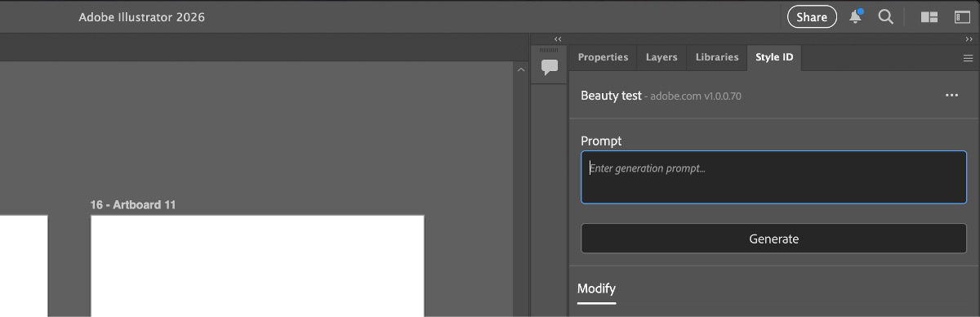Open the panel hamburger menu

(968, 58)
